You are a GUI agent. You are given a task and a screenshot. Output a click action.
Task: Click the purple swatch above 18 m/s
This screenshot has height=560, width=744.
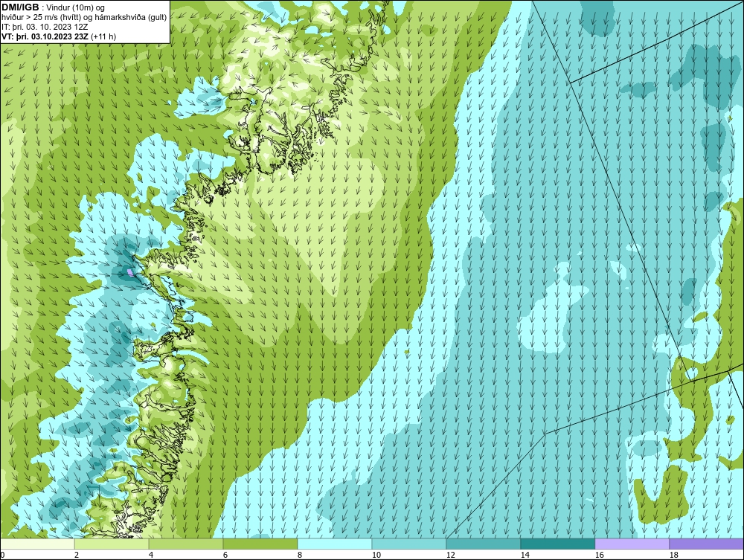click(706, 544)
